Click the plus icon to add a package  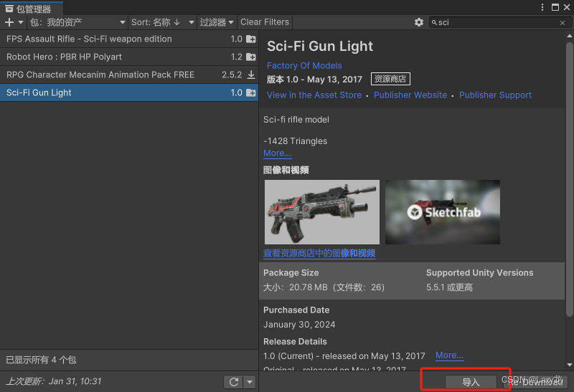[x=9, y=22]
